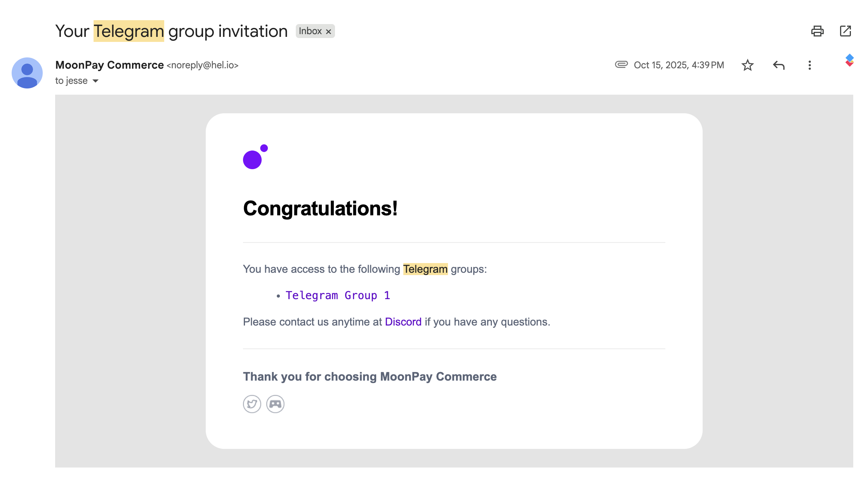Click the Inbox label chip
868x478 pixels.
[310, 31]
